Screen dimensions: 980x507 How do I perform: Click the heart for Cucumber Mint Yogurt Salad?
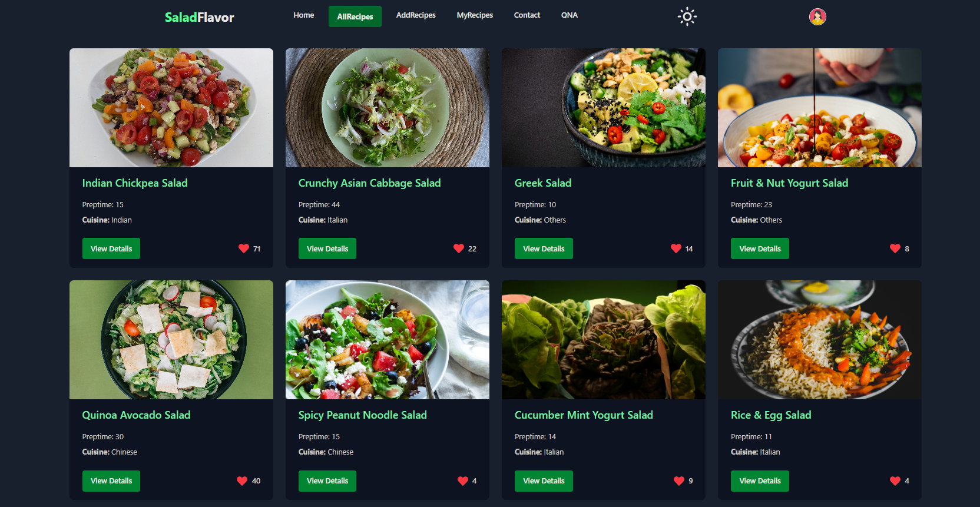[679, 481]
